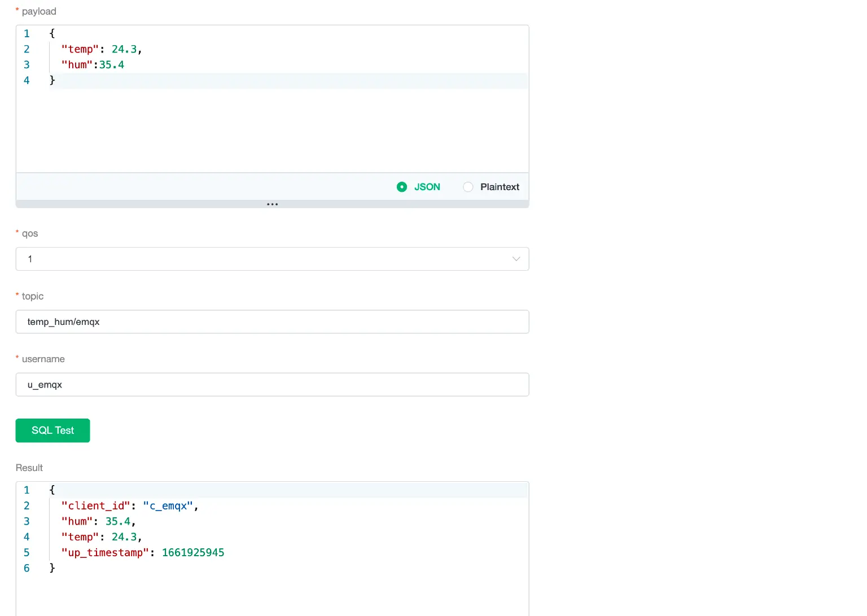The height and width of the screenshot is (616, 867).
Task: Click line number 1 in the Result editor
Action: (x=26, y=490)
